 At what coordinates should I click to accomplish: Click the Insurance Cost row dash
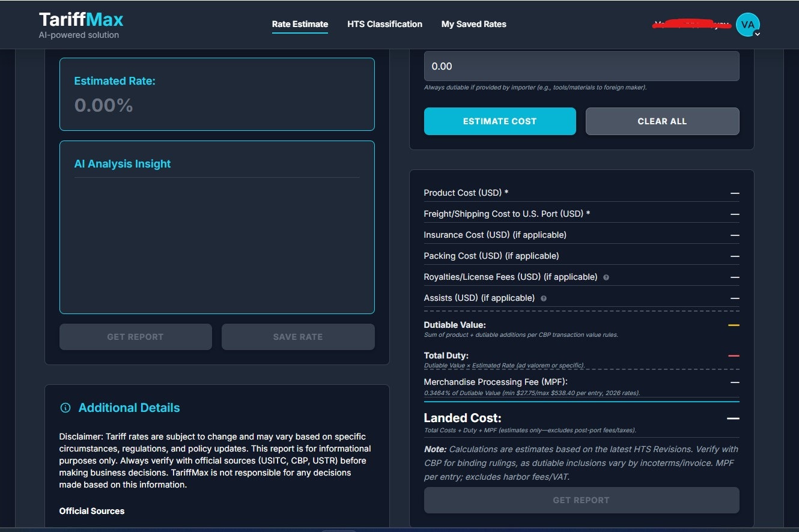tap(734, 234)
